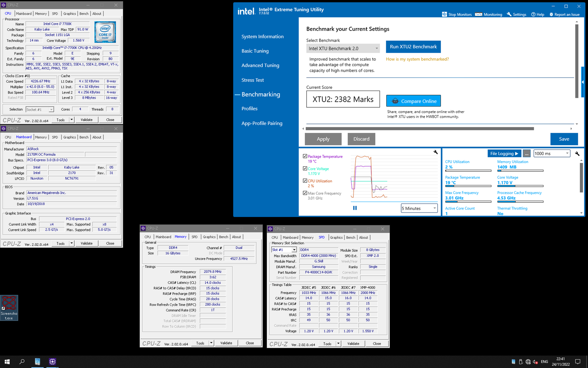Open graph settings wrench in monitor graph
The width and height of the screenshot is (588, 368).
point(436,152)
